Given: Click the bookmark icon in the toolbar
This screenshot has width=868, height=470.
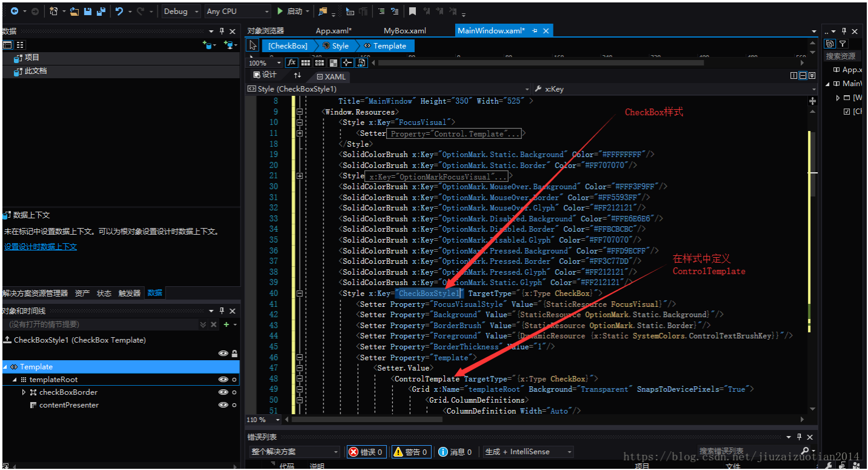Looking at the screenshot, I should [412, 12].
